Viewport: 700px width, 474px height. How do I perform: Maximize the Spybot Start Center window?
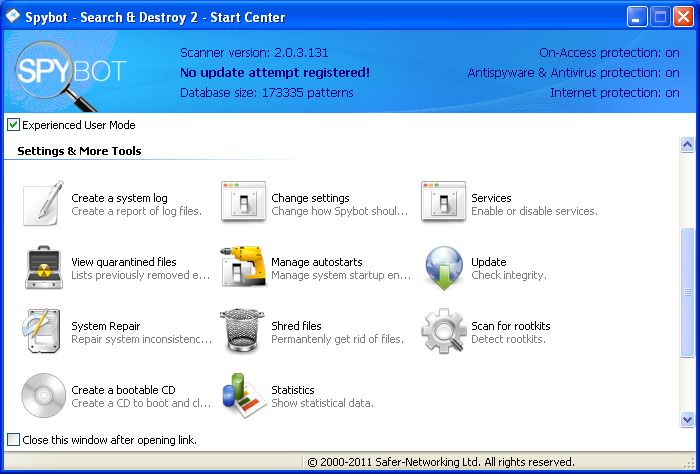coord(660,16)
